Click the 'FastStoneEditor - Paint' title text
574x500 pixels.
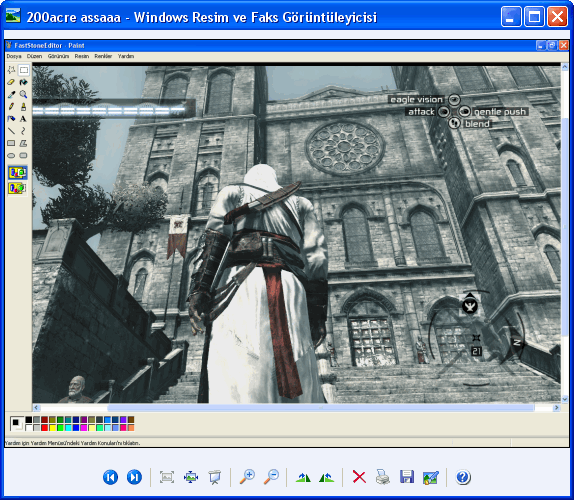[x=49, y=45]
